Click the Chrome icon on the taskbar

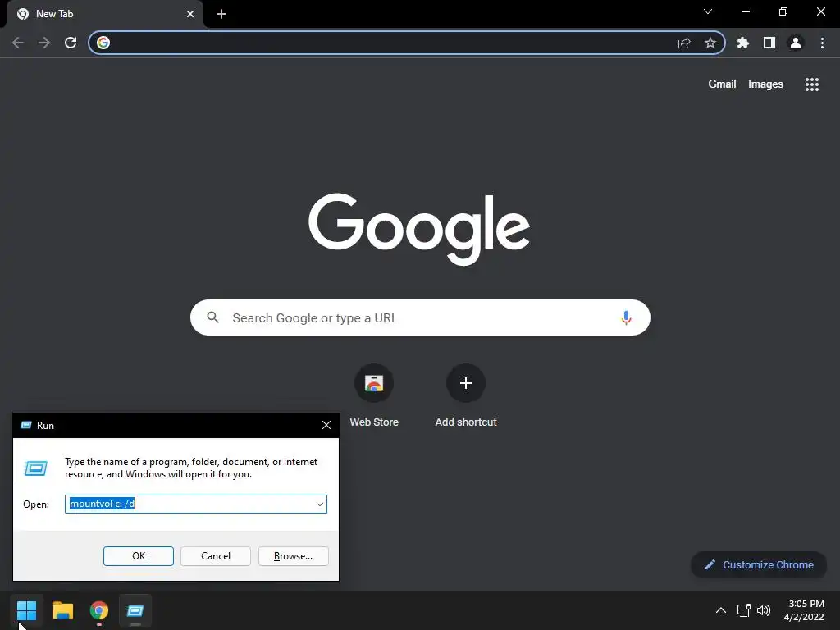99,610
